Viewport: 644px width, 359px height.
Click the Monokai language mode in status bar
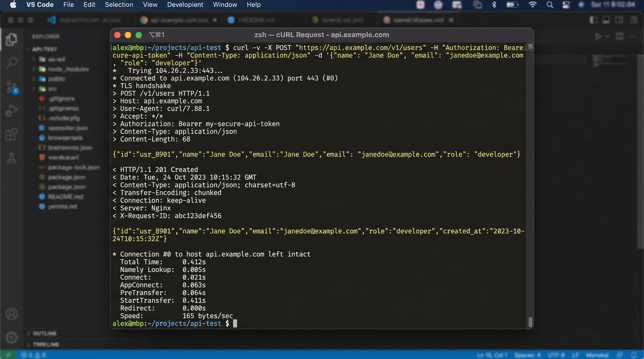(597, 355)
